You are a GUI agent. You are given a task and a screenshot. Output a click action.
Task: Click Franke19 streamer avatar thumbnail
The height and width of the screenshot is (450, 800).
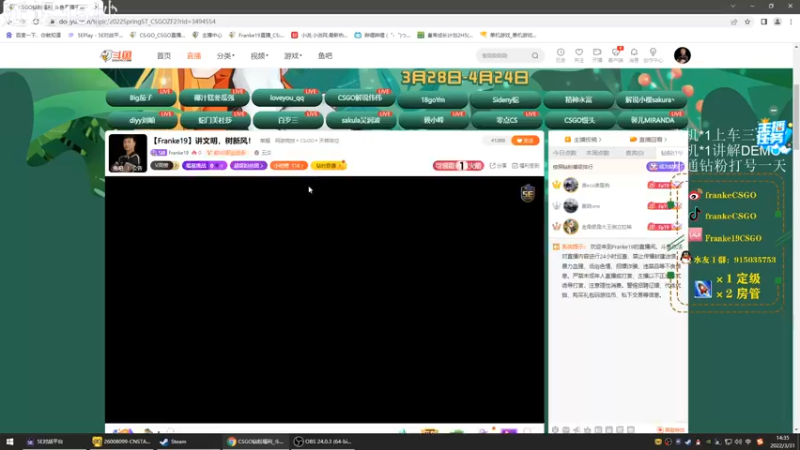128,153
